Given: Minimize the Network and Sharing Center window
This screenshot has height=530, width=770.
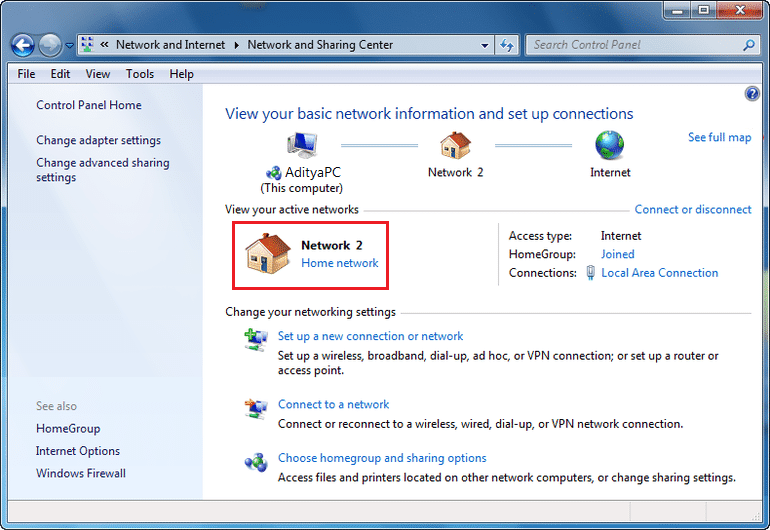Looking at the screenshot, I should click(677, 10).
